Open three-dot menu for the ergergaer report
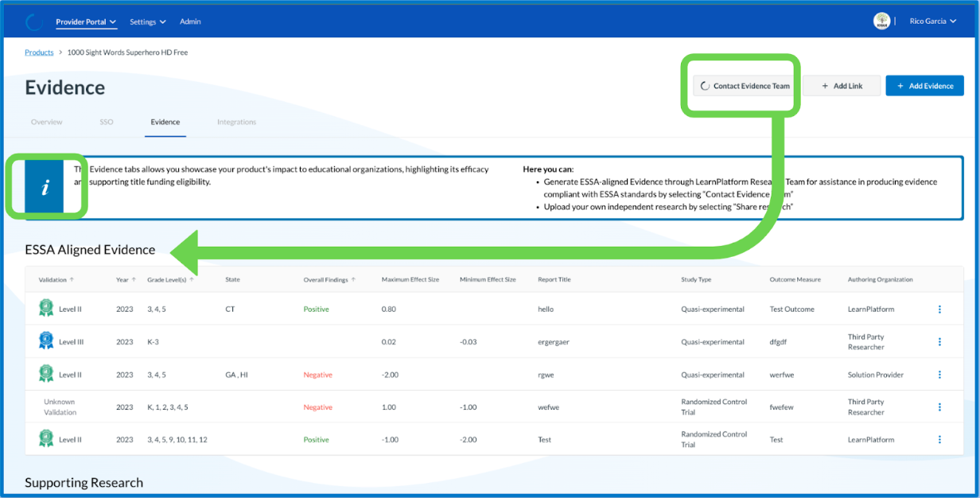 939,342
